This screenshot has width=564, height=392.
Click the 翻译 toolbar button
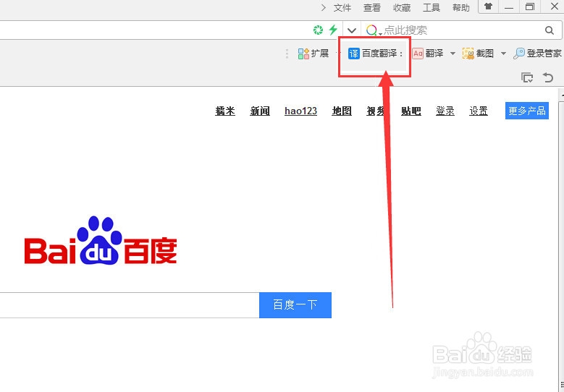pyautogui.click(x=428, y=54)
